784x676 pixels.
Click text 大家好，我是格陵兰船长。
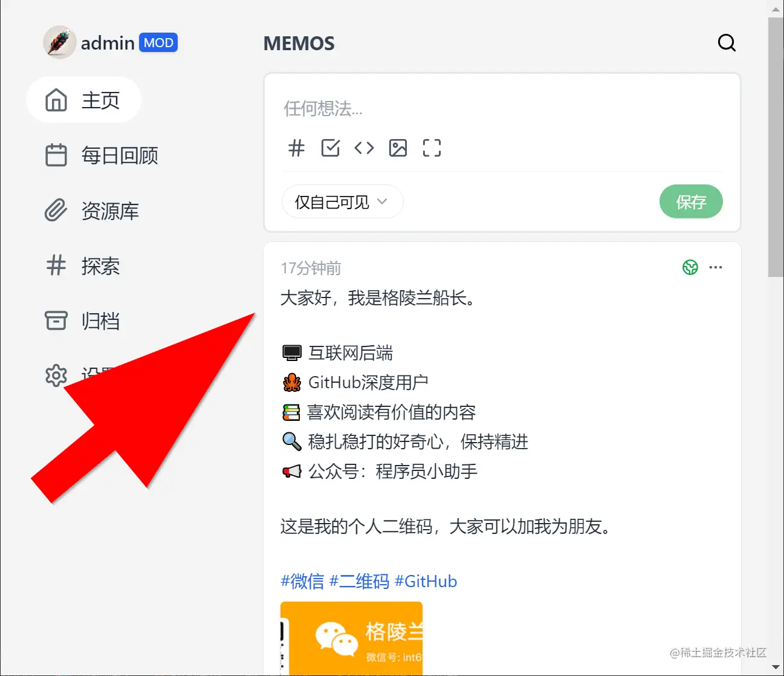click(x=378, y=298)
